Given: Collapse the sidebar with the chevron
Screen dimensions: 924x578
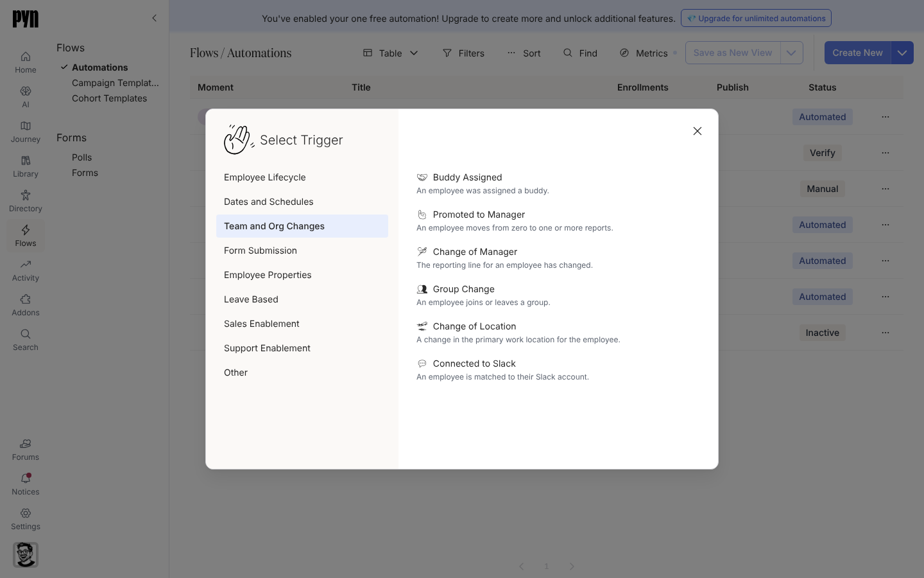Looking at the screenshot, I should (x=154, y=18).
